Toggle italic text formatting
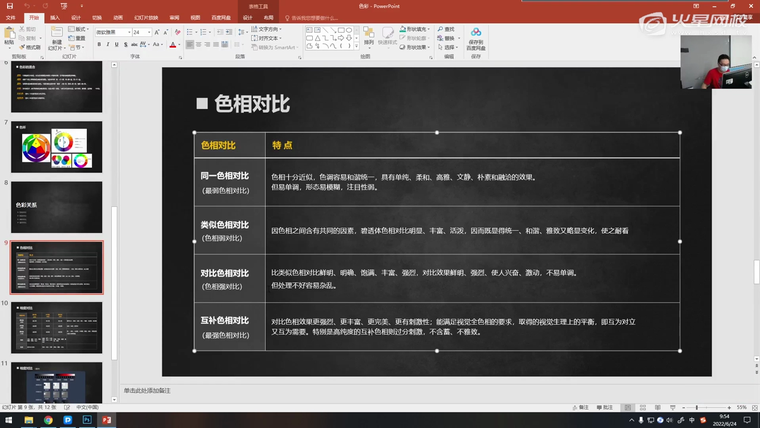Screen dimensions: 760x428 coord(109,44)
